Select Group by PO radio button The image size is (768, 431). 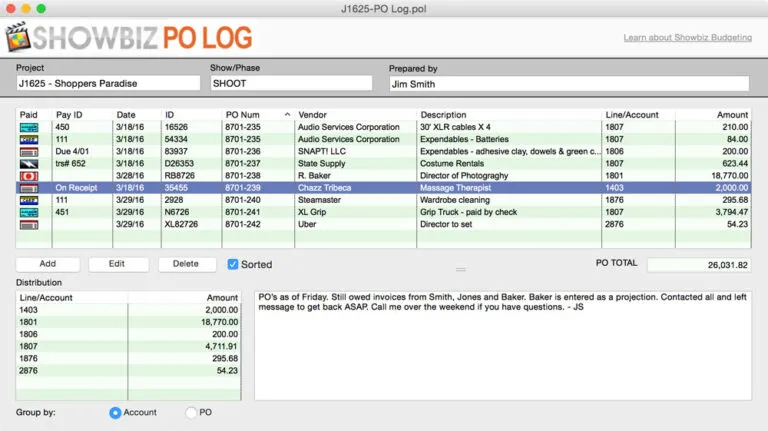click(x=191, y=413)
